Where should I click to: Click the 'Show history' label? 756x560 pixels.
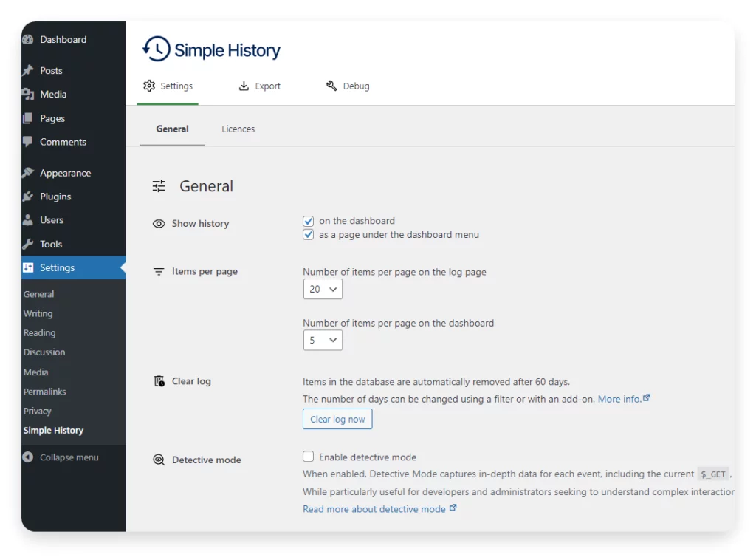[201, 224]
